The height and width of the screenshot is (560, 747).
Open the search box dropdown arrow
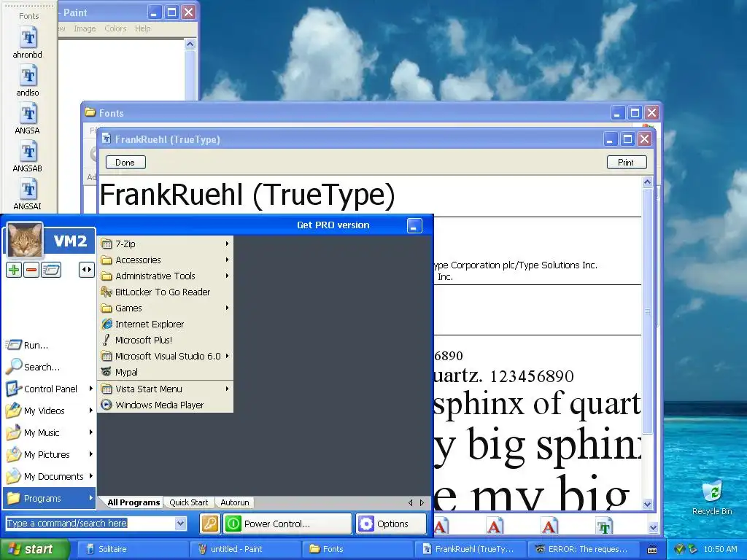181,524
